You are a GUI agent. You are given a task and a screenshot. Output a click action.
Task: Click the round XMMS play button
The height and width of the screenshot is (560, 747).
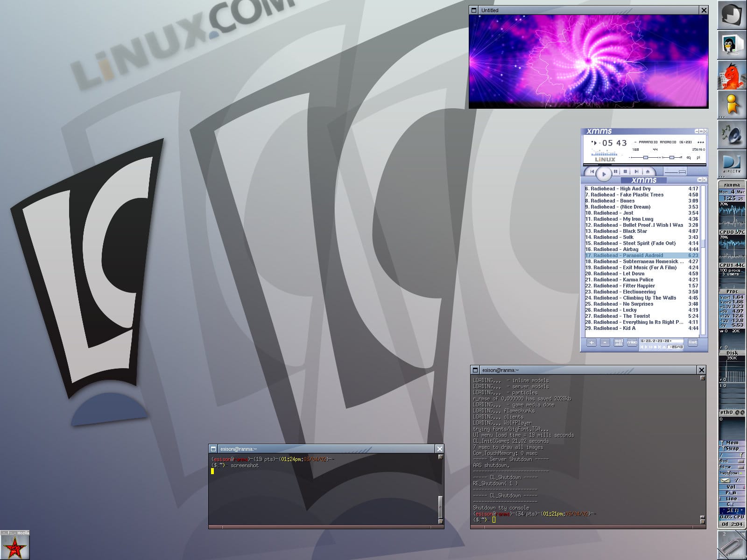point(604,174)
